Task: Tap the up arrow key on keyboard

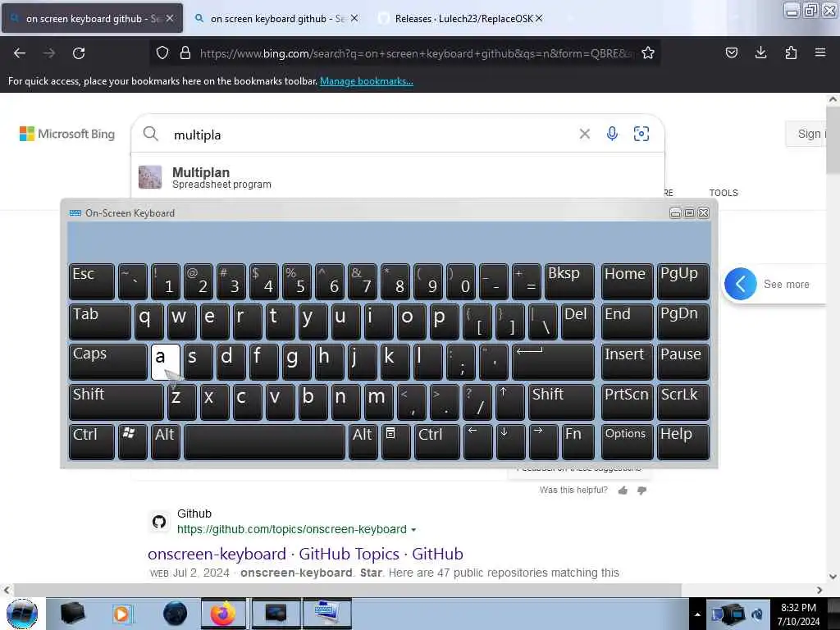Action: (509, 401)
